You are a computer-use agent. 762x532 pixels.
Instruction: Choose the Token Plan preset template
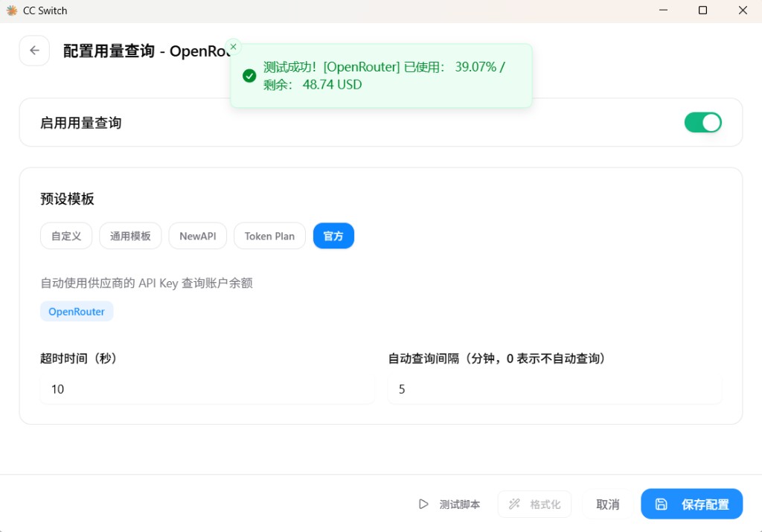click(269, 236)
